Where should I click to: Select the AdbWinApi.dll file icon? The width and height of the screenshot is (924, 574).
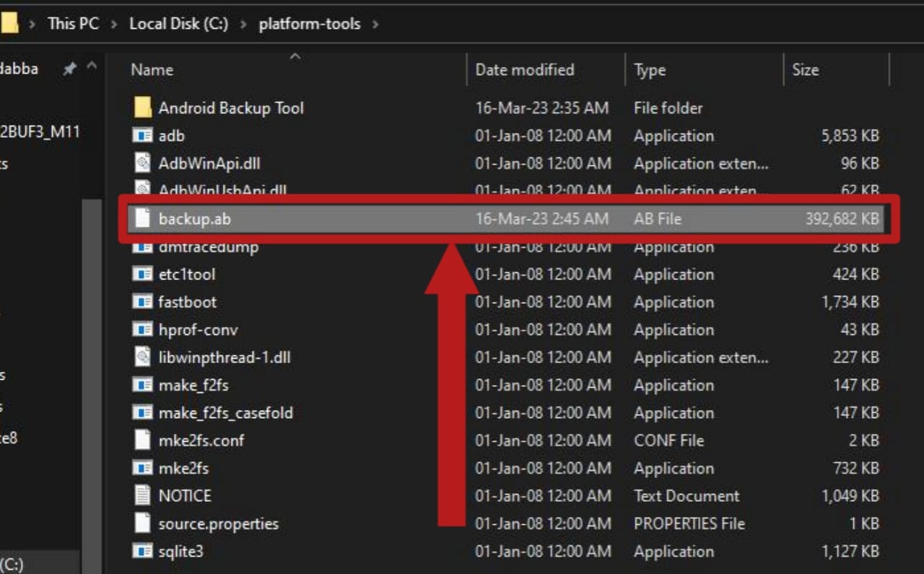point(143,163)
